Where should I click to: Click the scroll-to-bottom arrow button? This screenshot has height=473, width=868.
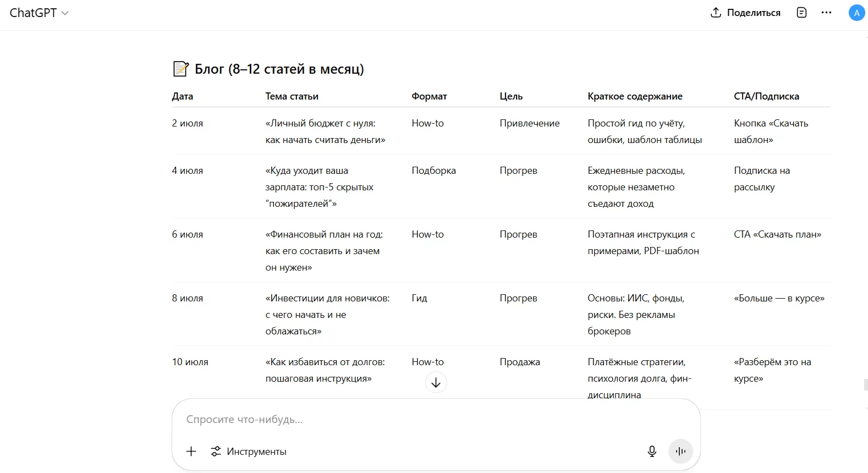point(436,382)
